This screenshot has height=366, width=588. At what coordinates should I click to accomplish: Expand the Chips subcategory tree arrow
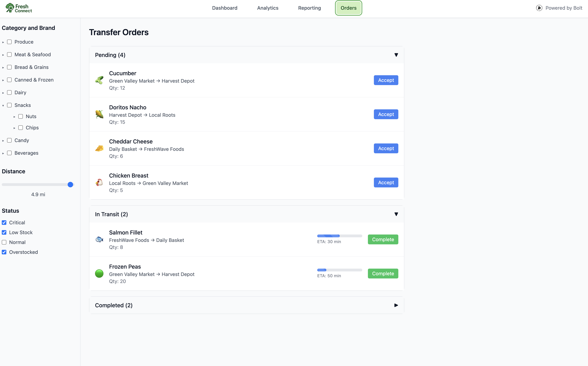pos(14,128)
